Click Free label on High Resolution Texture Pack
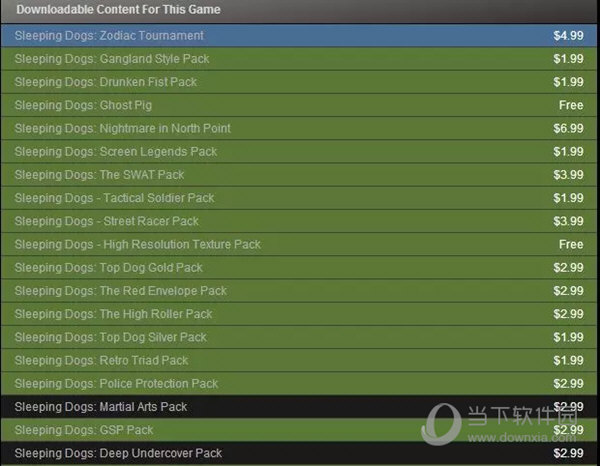Image resolution: width=600 pixels, height=466 pixels. point(571,244)
